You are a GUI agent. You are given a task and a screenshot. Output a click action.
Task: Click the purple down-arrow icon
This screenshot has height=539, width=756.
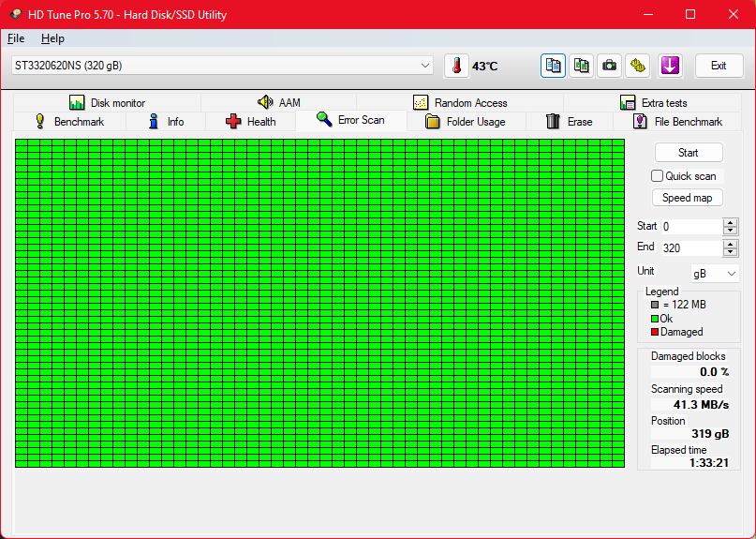pos(669,66)
